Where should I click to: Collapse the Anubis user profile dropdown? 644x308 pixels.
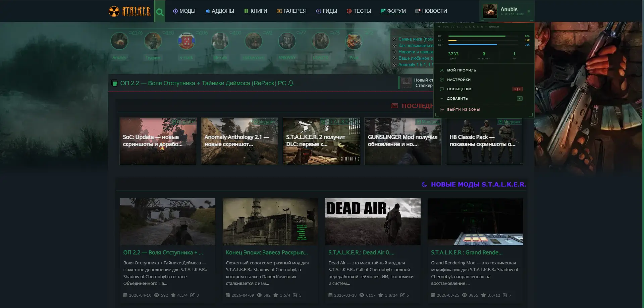click(506, 11)
